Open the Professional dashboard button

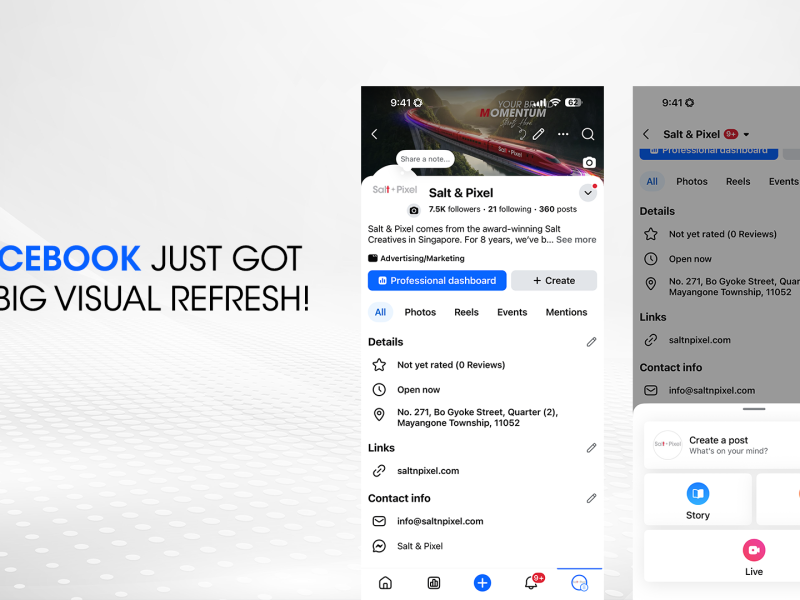click(437, 281)
